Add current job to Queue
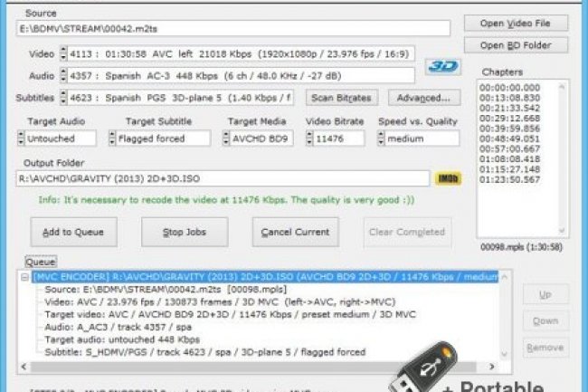588x392 pixels. point(73,232)
